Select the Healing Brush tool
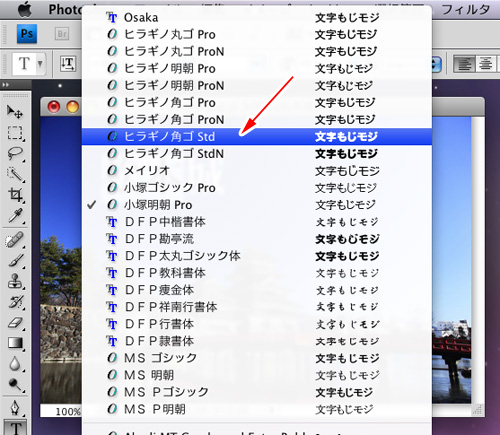The width and height of the screenshot is (500, 435). click(15, 240)
